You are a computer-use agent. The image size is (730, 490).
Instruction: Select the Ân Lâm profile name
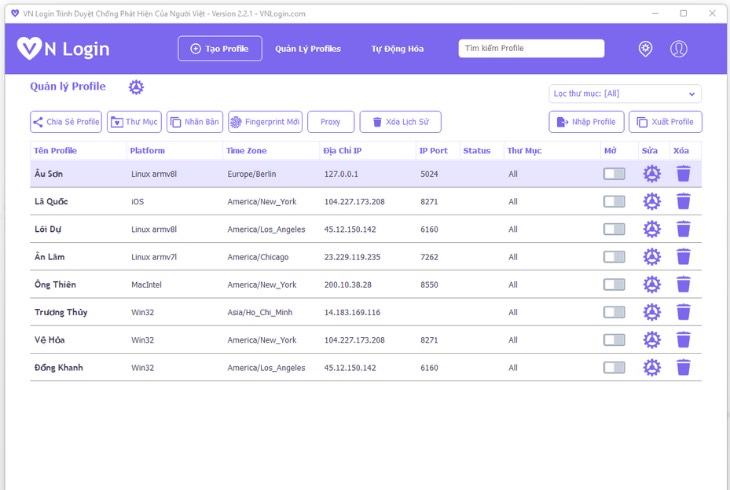point(49,257)
